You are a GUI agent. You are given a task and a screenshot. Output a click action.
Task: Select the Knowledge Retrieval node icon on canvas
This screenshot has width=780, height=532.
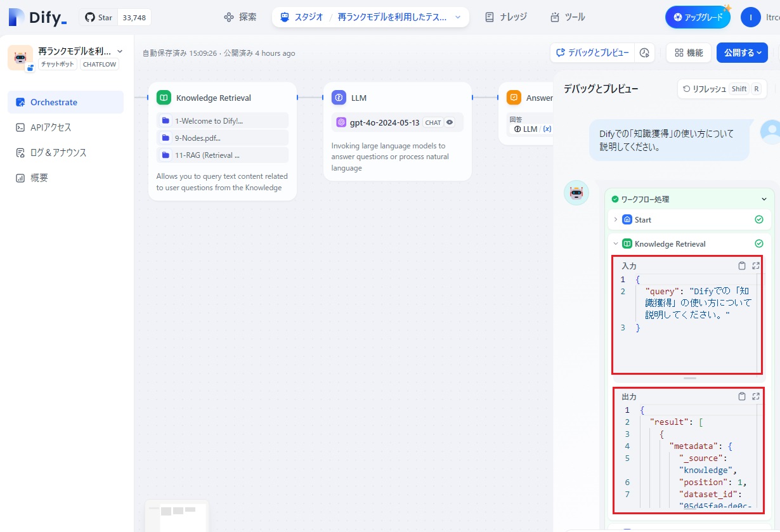click(164, 98)
